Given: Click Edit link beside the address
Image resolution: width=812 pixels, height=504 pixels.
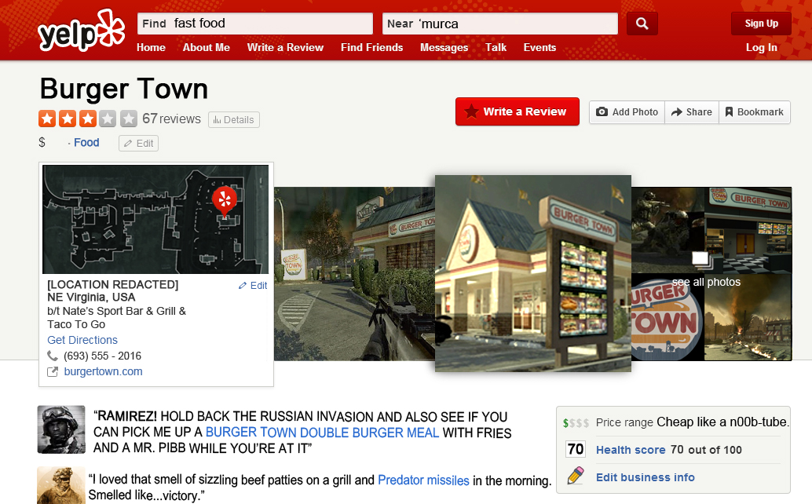Looking at the screenshot, I should 253,286.
